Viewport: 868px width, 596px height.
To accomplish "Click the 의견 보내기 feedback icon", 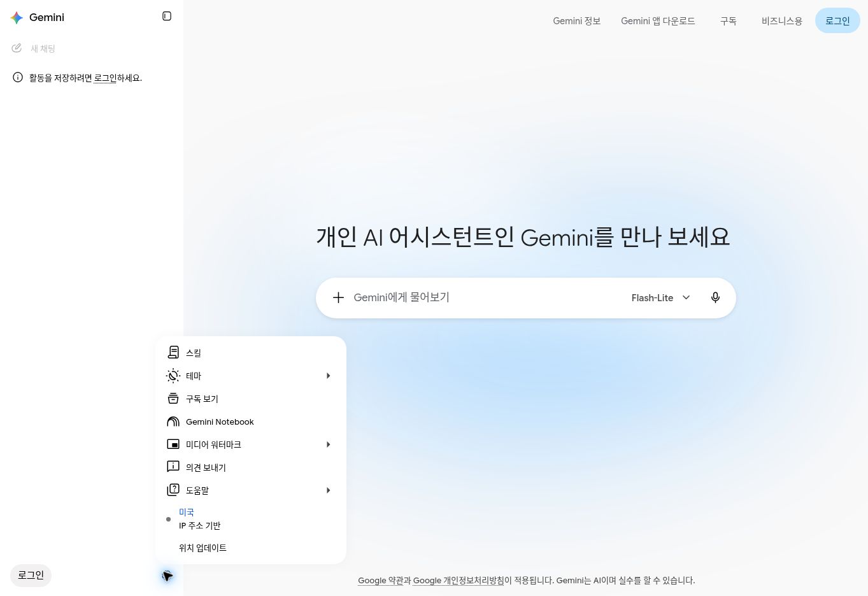I will point(173,467).
